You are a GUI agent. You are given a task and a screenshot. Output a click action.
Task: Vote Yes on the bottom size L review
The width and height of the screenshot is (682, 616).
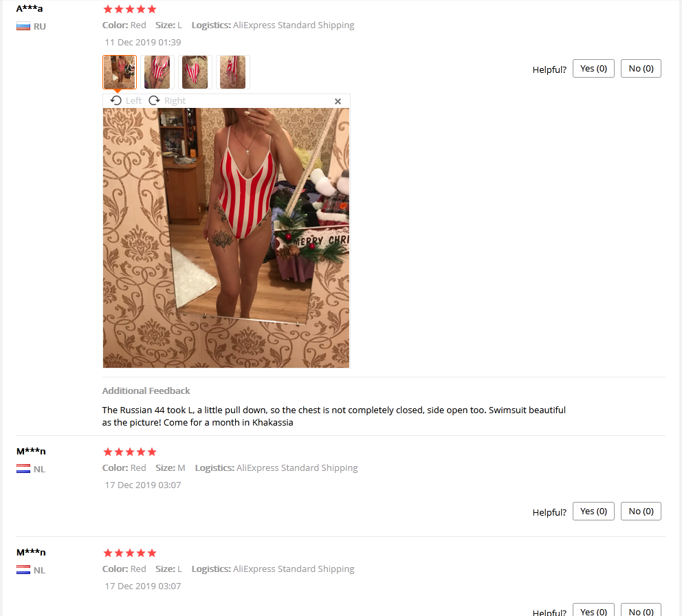click(593, 610)
